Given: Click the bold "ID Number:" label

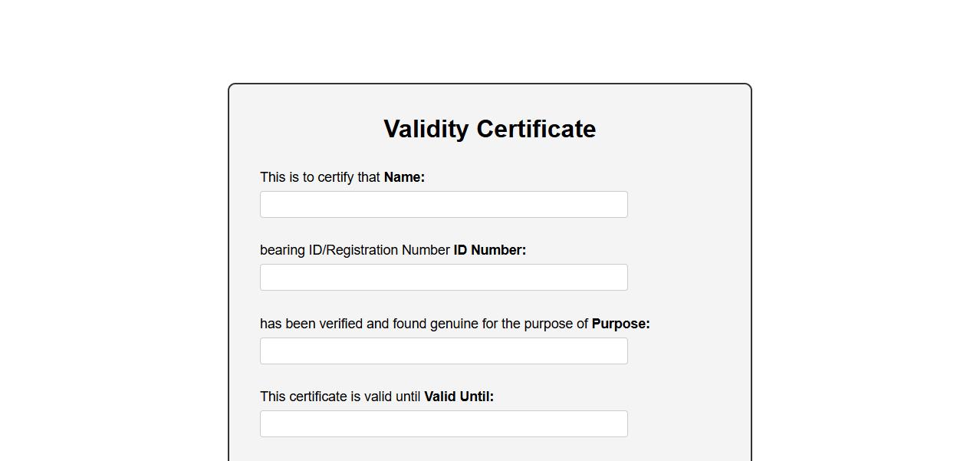Looking at the screenshot, I should point(489,250).
